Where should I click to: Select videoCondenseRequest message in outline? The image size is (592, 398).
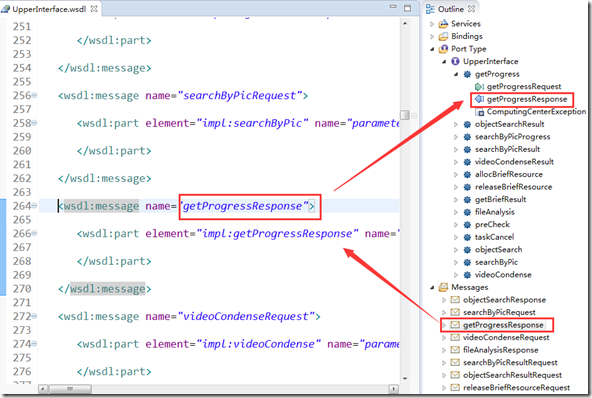point(506,337)
